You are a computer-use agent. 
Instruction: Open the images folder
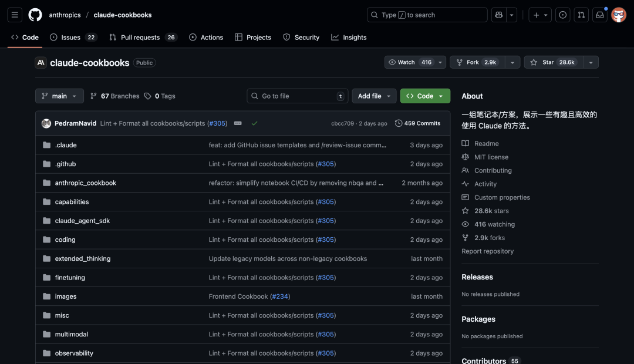pos(66,296)
